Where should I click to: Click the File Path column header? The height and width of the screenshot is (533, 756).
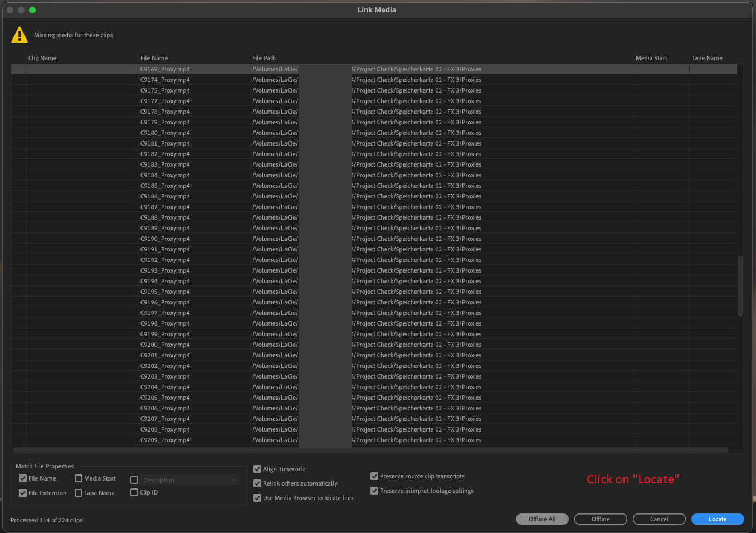[264, 58]
